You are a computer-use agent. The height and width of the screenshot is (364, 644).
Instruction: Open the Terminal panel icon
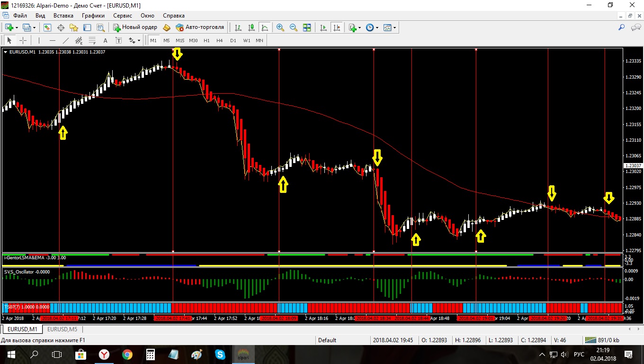pos(87,27)
